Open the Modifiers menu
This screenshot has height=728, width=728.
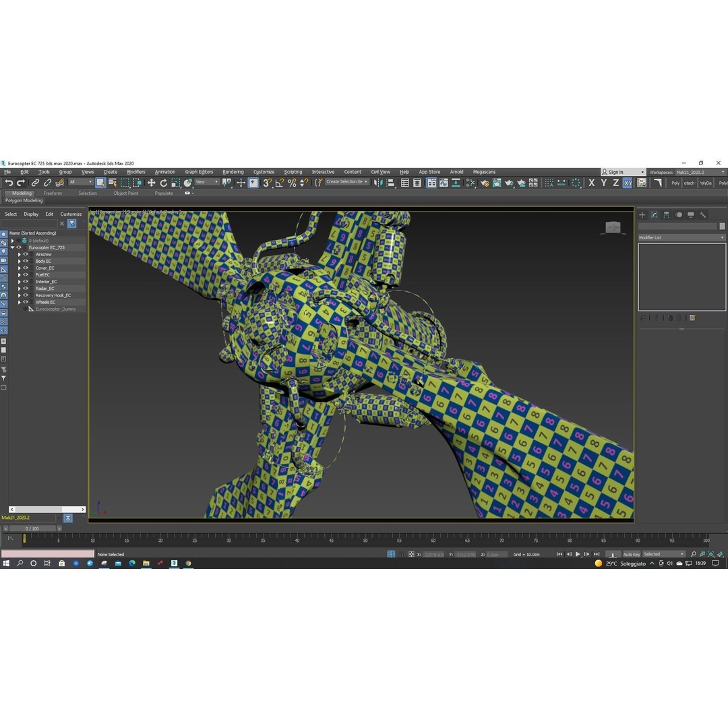pyautogui.click(x=135, y=172)
